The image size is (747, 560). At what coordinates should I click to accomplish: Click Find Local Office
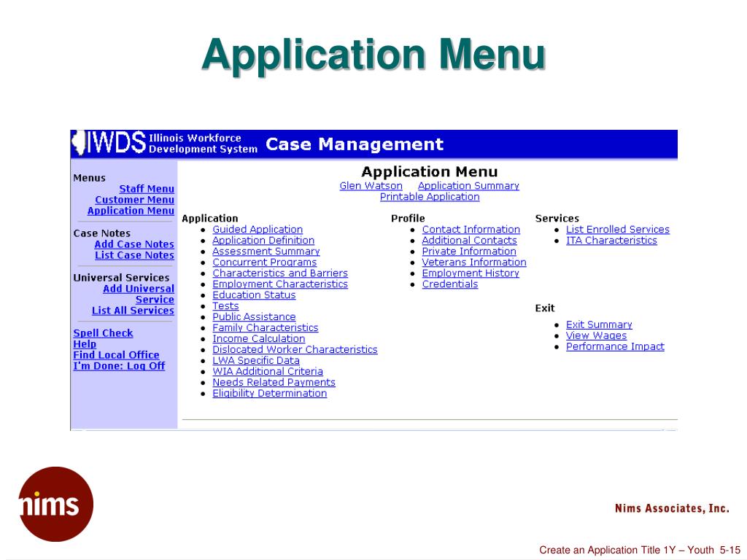pyautogui.click(x=116, y=355)
